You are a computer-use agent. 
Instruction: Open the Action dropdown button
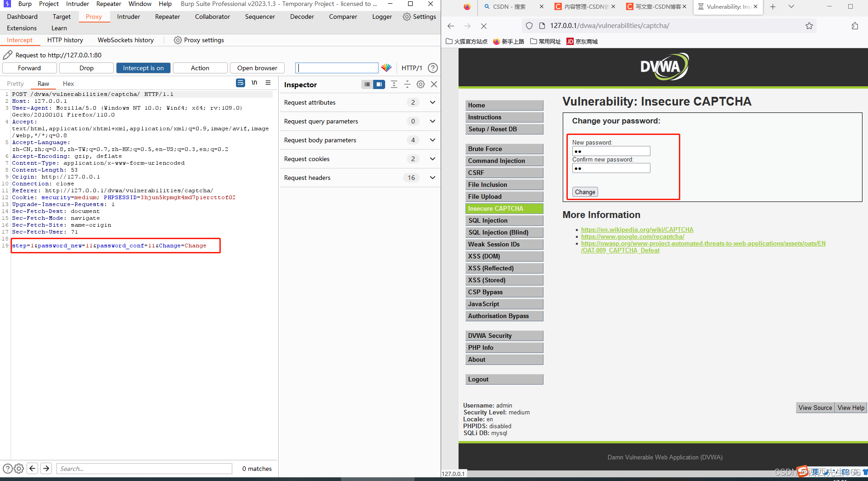point(200,68)
